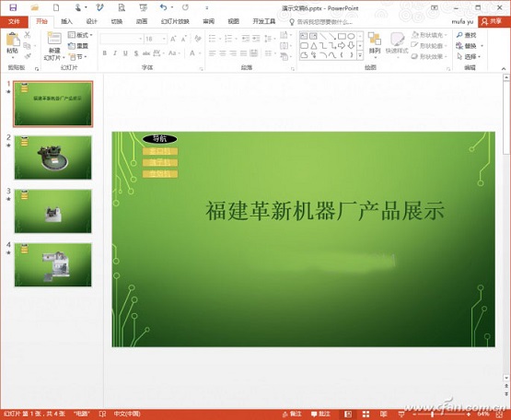Toggle Italic formatting

coord(115,53)
